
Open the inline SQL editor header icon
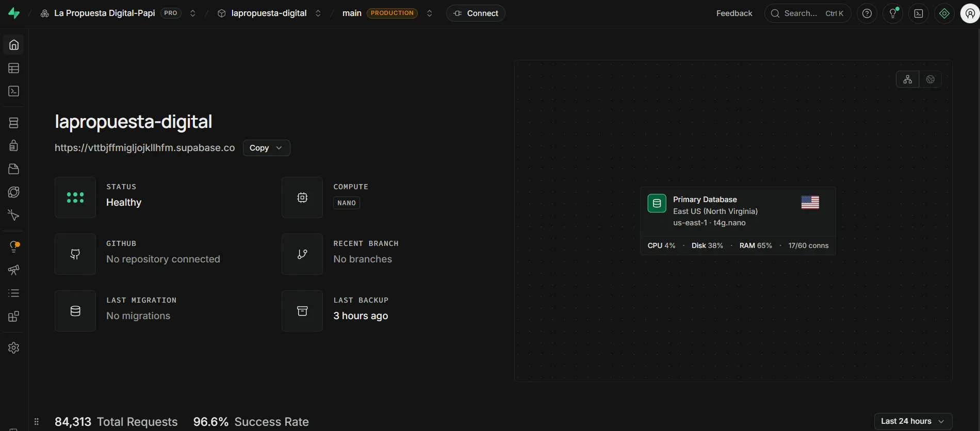tap(919, 13)
